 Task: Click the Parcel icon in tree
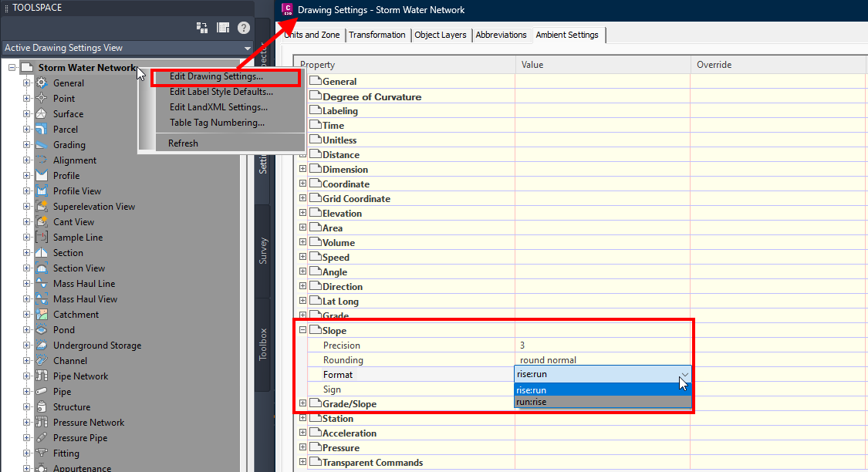point(42,130)
